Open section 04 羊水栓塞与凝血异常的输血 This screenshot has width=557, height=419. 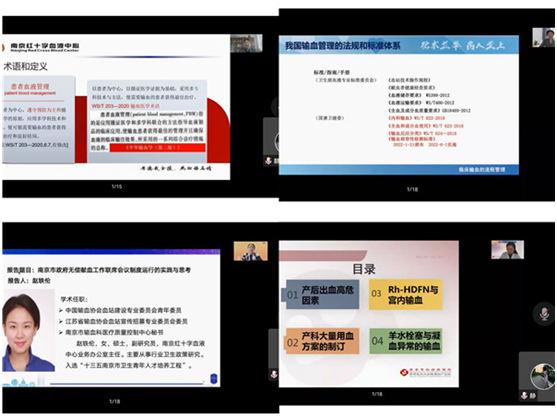[406, 341]
